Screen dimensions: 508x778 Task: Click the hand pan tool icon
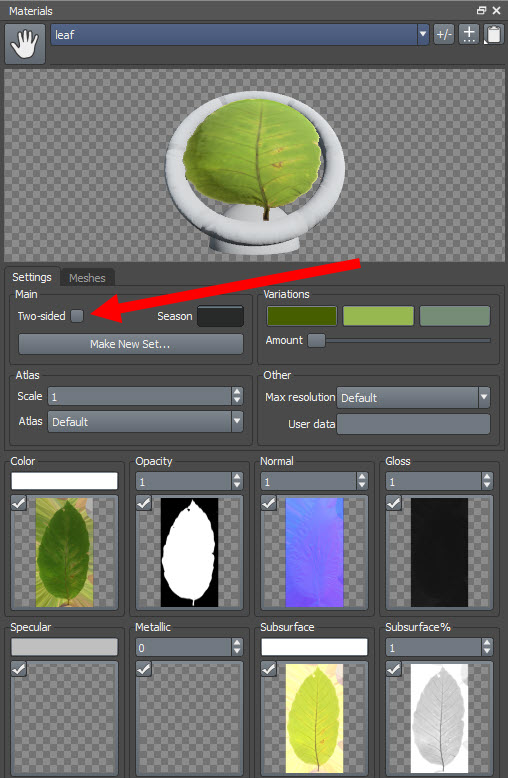point(25,44)
